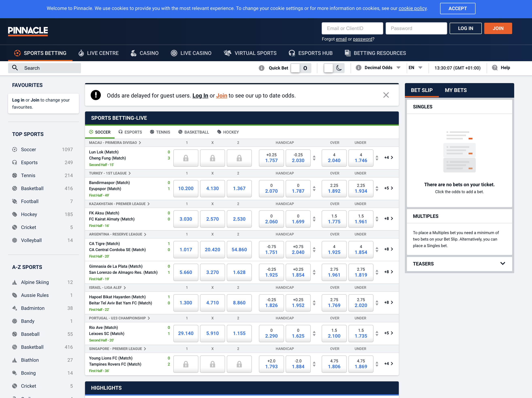Click the locked odds for Lun Lok home win
This screenshot has height=398, width=532.
point(186,158)
